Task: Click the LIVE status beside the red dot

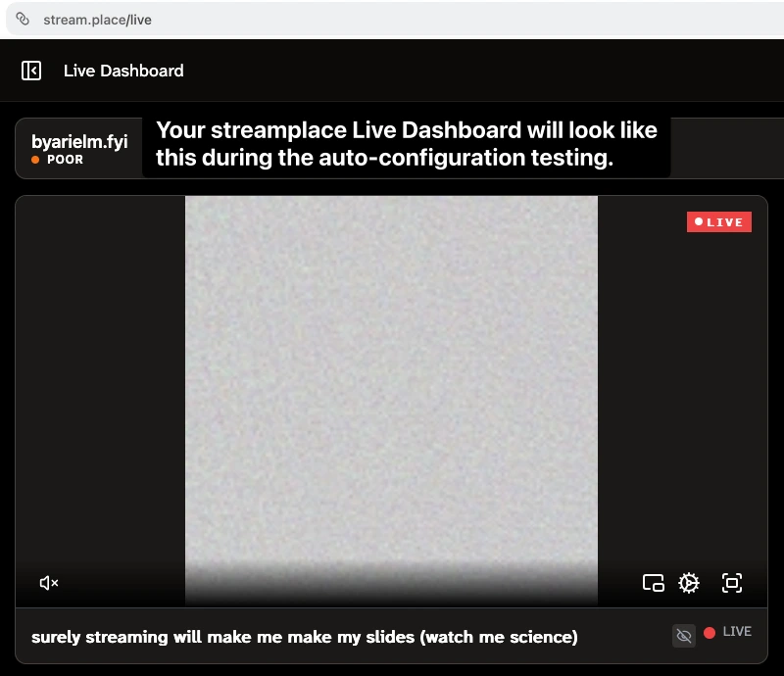Action: pos(737,632)
